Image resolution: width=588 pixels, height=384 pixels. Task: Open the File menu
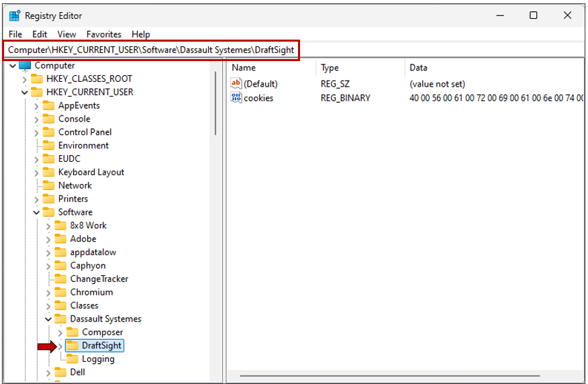pyautogui.click(x=15, y=34)
